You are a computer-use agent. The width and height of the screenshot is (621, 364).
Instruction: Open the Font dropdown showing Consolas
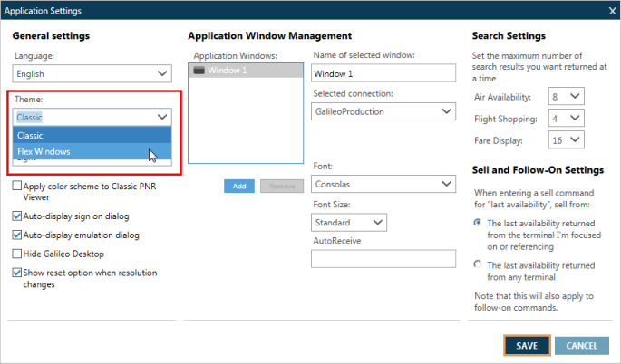[x=383, y=184]
